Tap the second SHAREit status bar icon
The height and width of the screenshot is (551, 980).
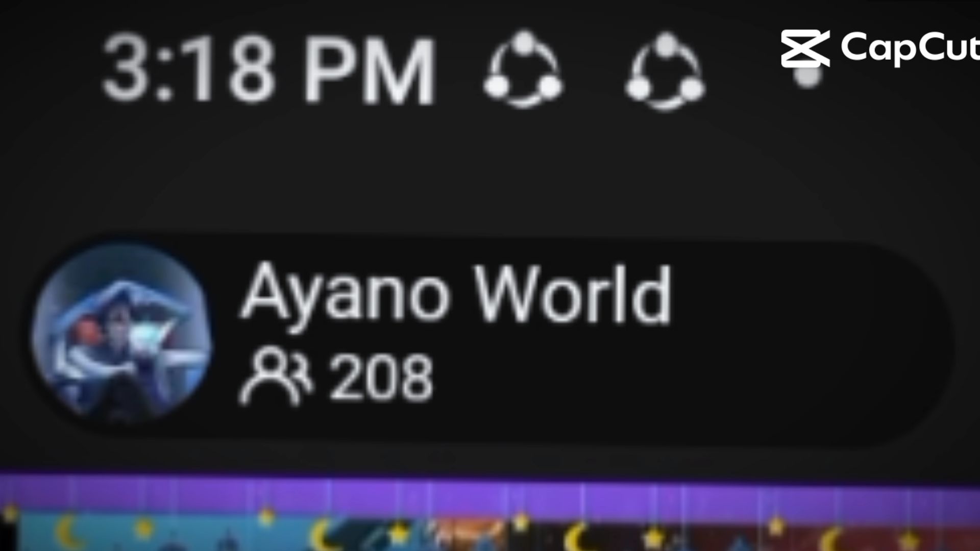[665, 71]
